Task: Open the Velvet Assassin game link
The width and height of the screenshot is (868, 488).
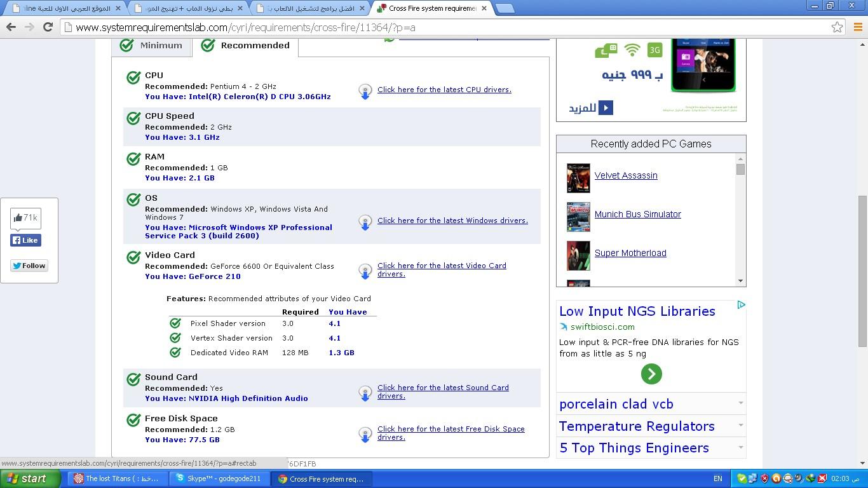Action: pyautogui.click(x=626, y=175)
